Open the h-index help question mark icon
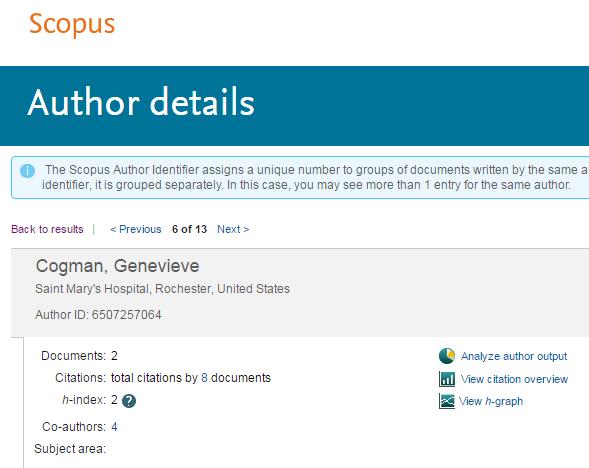This screenshot has height=468, width=589. (x=129, y=401)
